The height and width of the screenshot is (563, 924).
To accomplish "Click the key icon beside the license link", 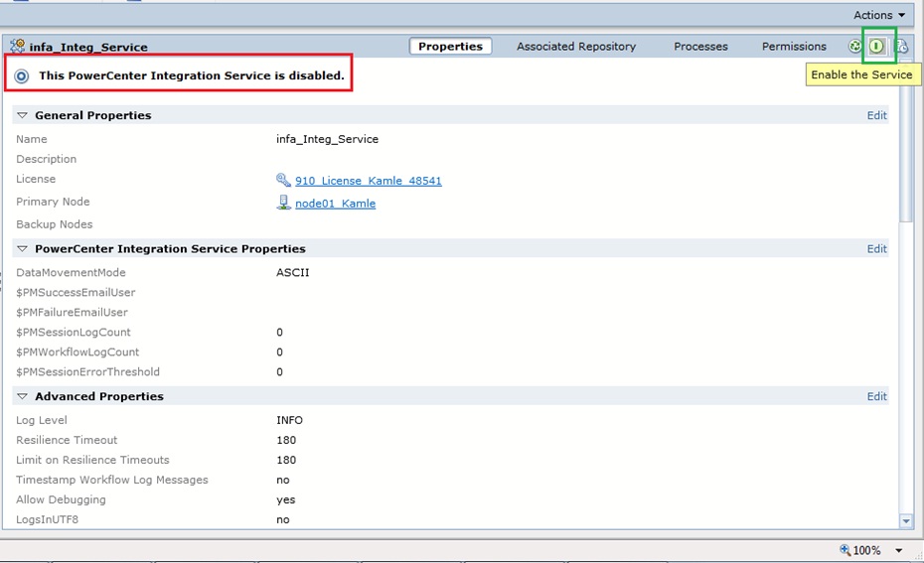I will pyautogui.click(x=283, y=180).
